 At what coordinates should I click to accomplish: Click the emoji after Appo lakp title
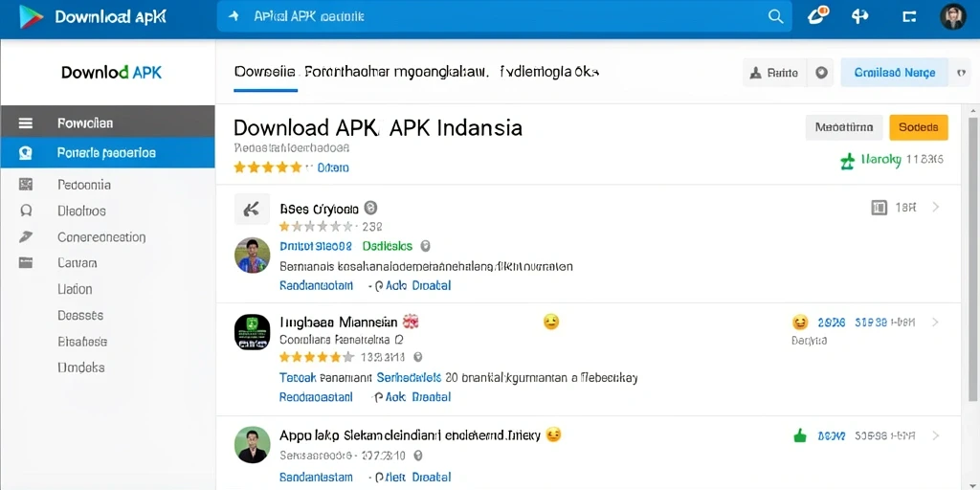(x=553, y=434)
